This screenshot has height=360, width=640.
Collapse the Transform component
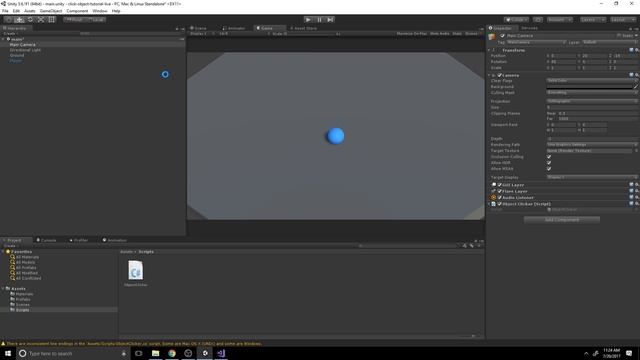click(489, 50)
